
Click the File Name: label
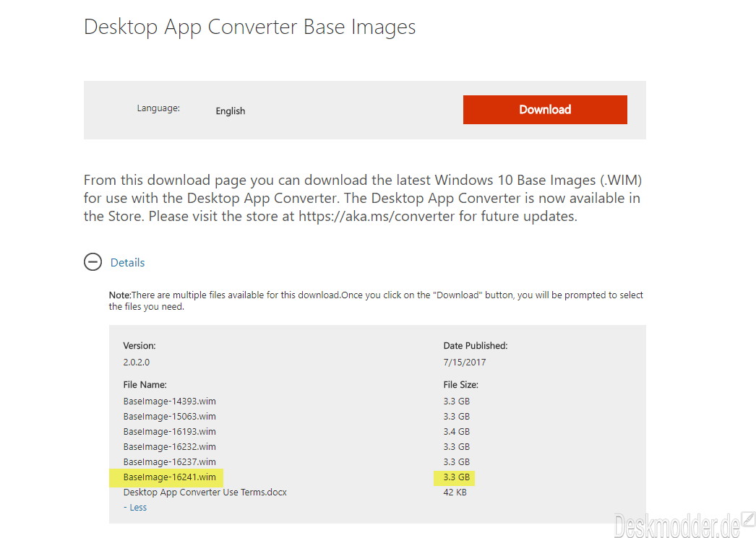(145, 385)
